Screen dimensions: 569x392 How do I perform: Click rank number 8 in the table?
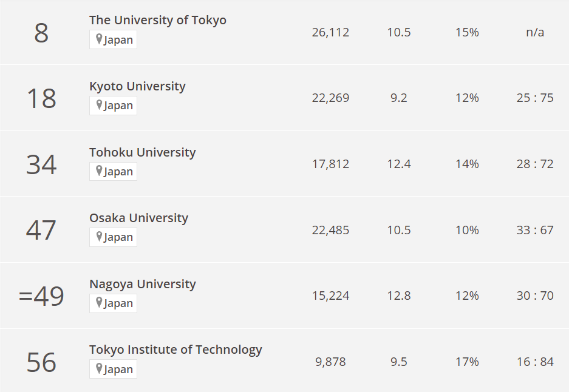[41, 33]
